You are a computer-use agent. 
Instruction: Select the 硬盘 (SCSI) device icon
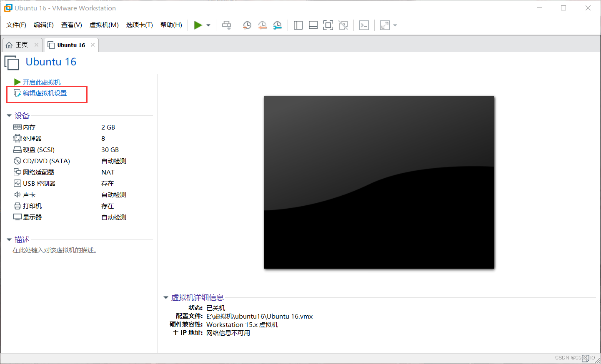click(x=17, y=150)
